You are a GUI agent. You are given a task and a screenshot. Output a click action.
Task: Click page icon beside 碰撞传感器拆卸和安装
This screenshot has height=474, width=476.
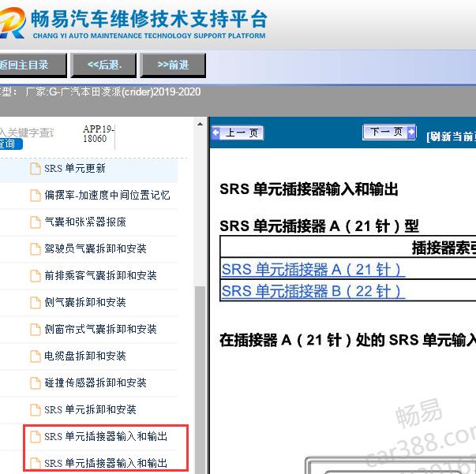coord(36,383)
